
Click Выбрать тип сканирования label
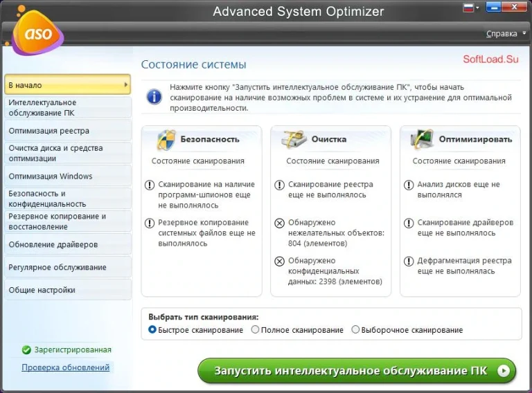[203, 317]
